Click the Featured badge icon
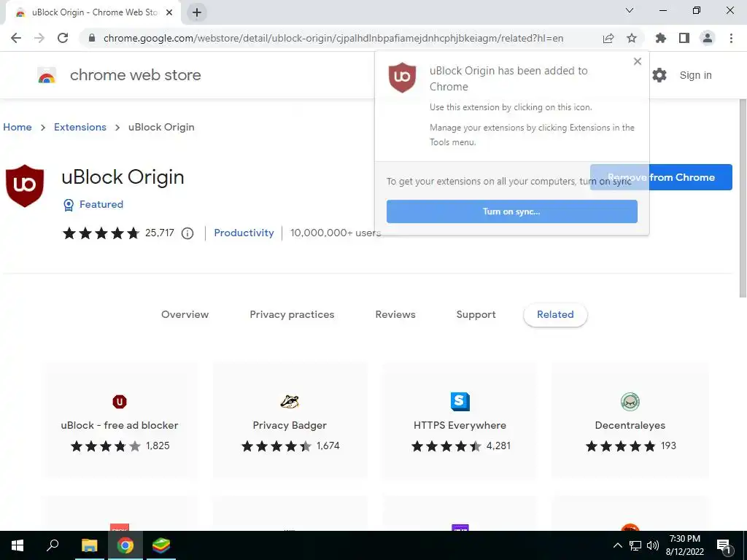 69,205
